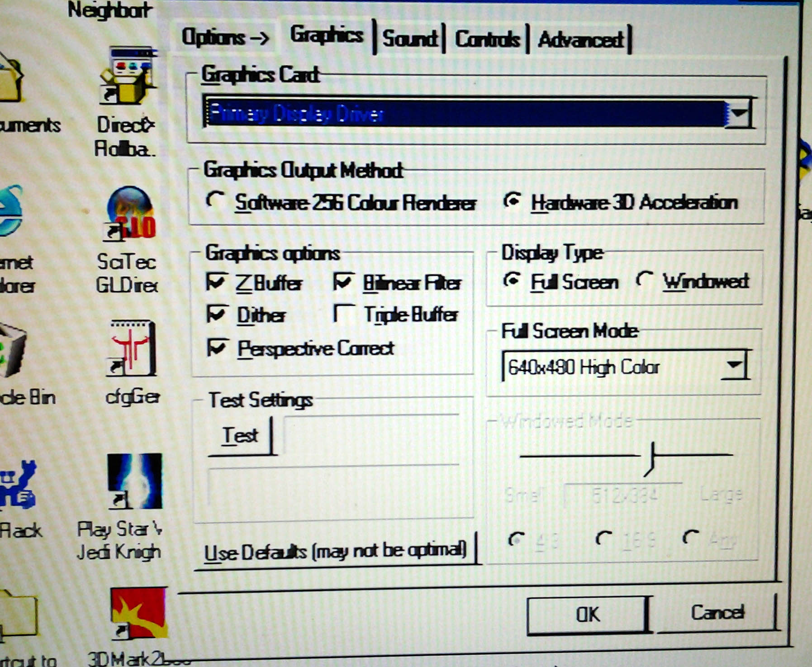Screen dimensions: 812x667
Task: Expand the Graphics Card dropdown
Action: coord(739,114)
